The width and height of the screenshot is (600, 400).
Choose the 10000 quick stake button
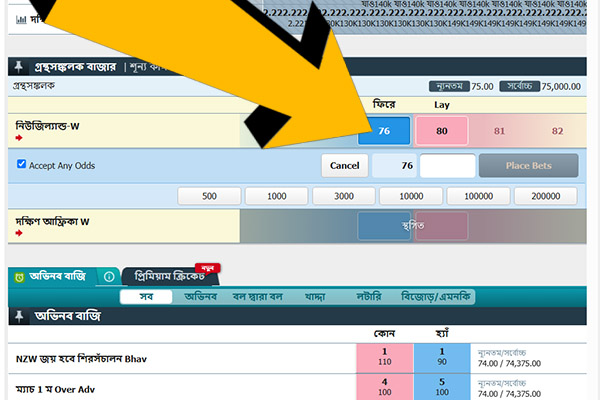(x=413, y=196)
